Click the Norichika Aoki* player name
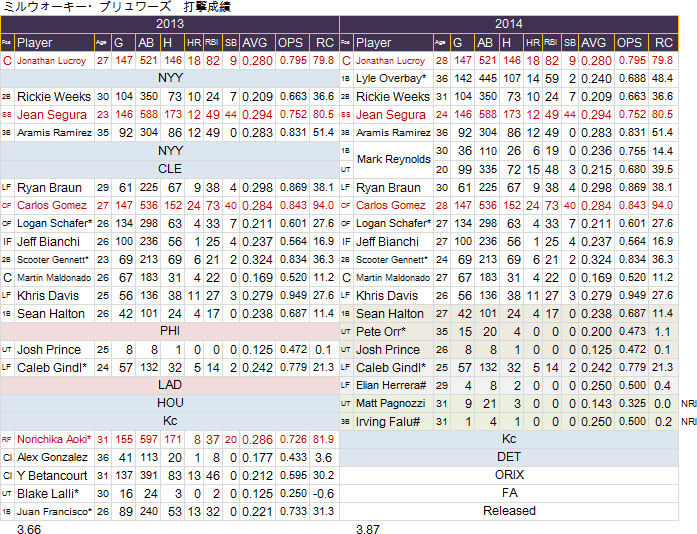 point(54,439)
